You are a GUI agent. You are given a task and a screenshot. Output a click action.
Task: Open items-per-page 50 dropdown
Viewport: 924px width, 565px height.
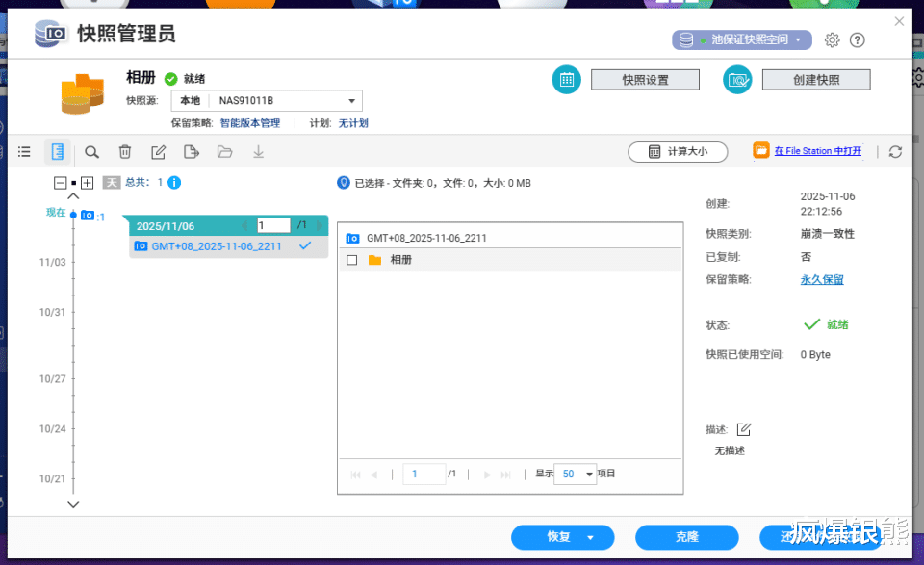pyautogui.click(x=576, y=474)
